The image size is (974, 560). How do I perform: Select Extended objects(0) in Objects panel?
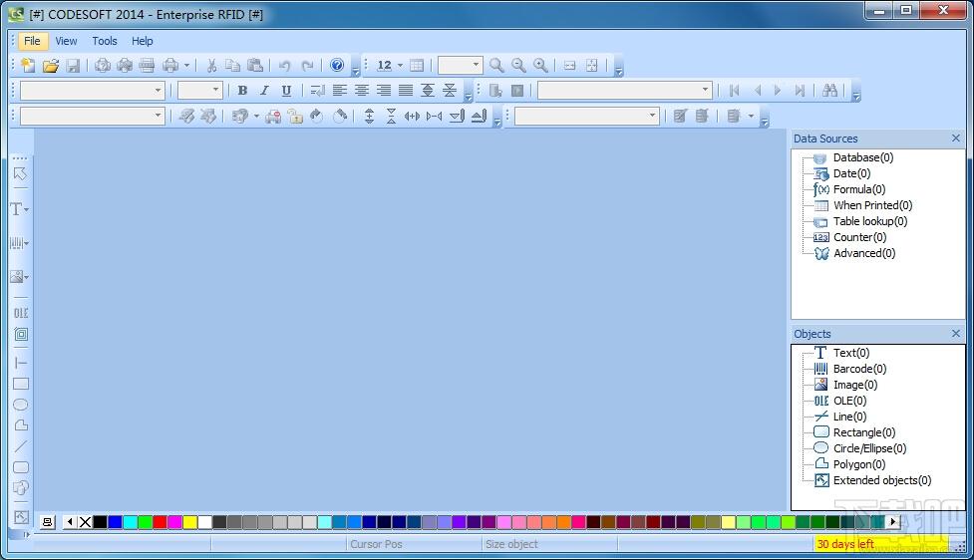882,480
